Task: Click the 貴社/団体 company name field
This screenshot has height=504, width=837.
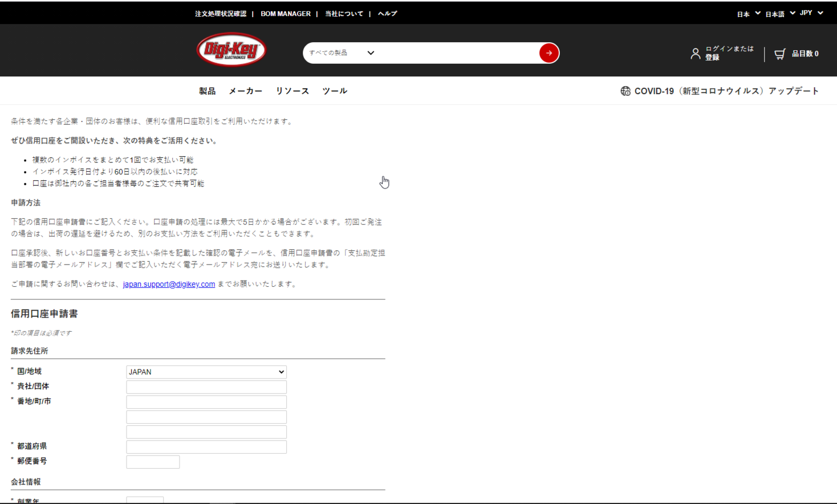Action: [x=206, y=387]
